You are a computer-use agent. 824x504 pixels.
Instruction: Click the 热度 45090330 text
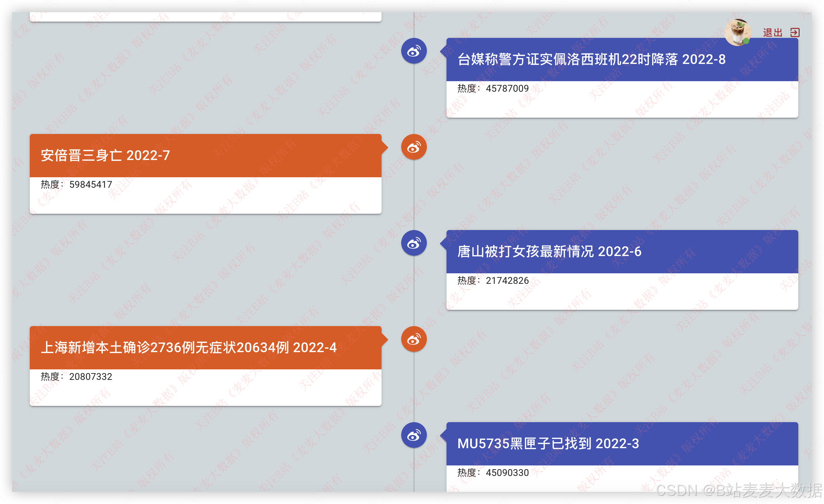click(x=493, y=473)
